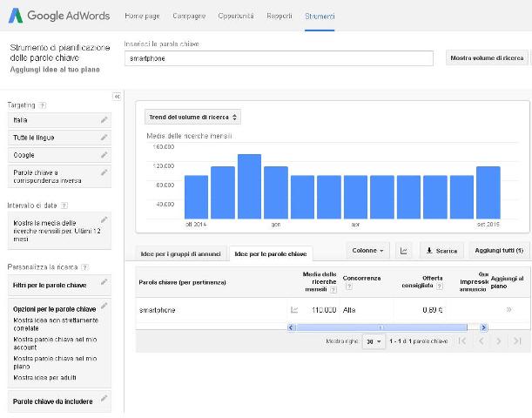Click Aggiungi idee al tuo piano link

55,70
